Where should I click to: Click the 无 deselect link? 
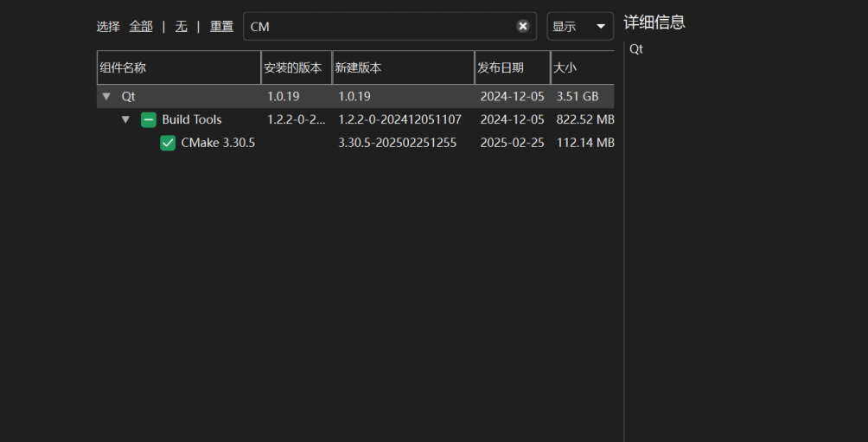click(181, 26)
